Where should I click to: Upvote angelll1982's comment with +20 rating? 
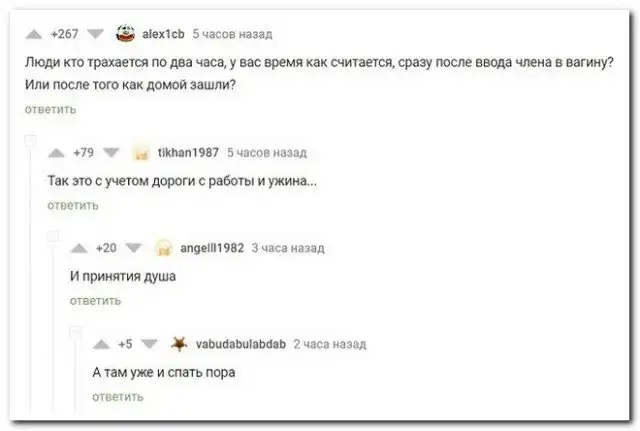[x=79, y=248]
